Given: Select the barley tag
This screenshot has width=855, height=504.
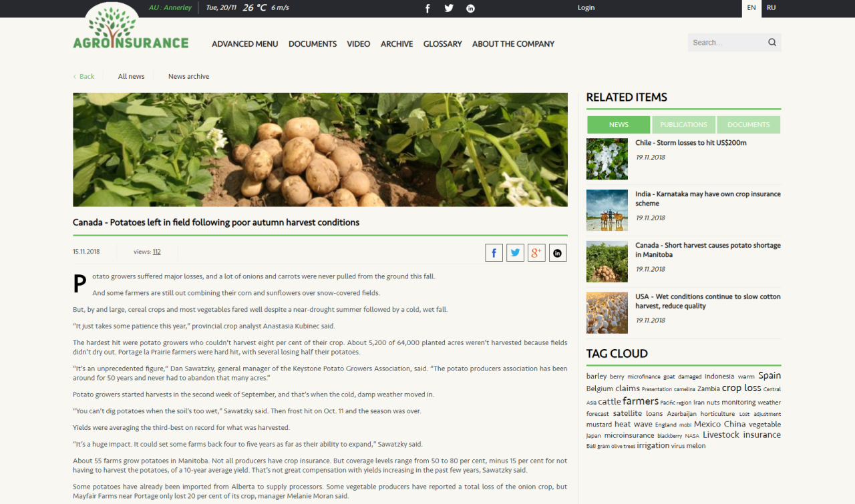Looking at the screenshot, I should [x=596, y=376].
